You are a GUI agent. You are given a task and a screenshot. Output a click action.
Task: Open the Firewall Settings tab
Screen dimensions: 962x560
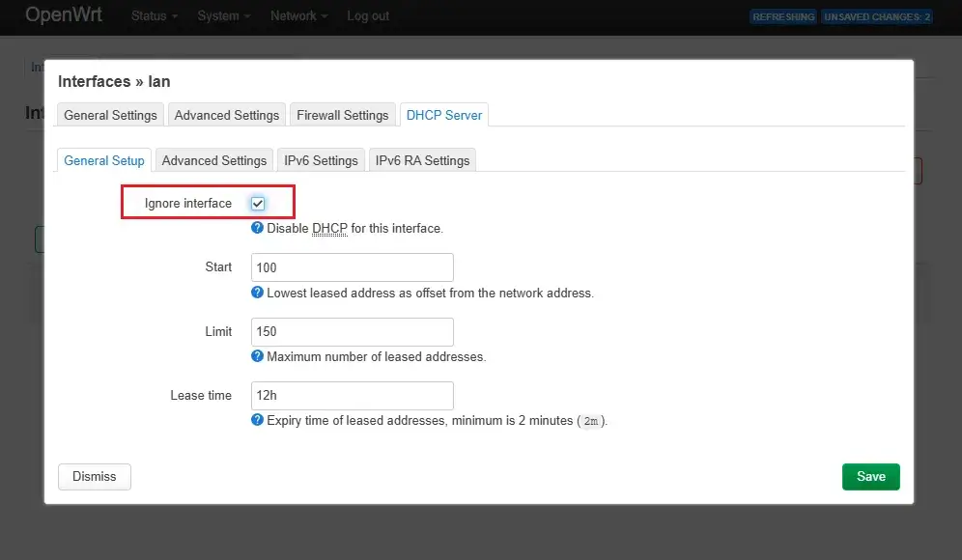coord(342,115)
